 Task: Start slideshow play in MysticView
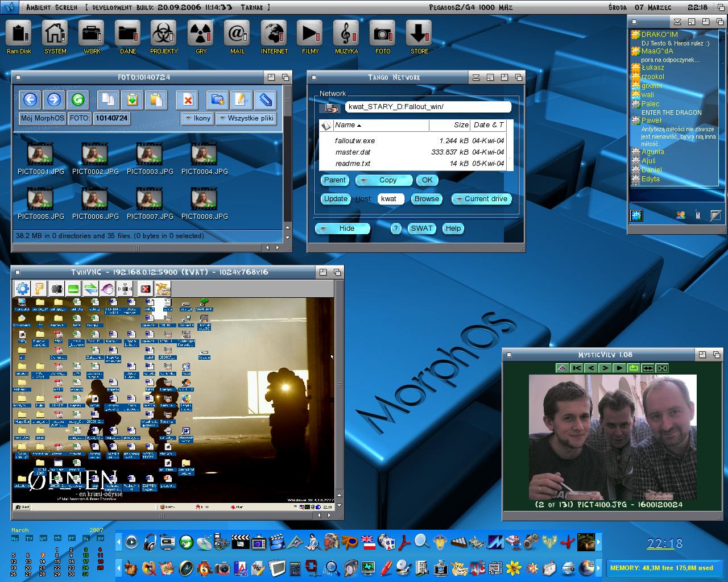pyautogui.click(x=619, y=368)
